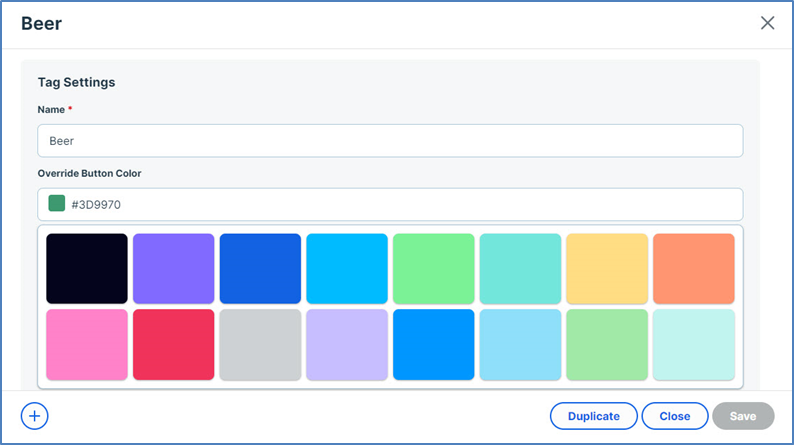The width and height of the screenshot is (794, 445).
Task: Close the Beer dialog with the X icon
Action: point(767,23)
